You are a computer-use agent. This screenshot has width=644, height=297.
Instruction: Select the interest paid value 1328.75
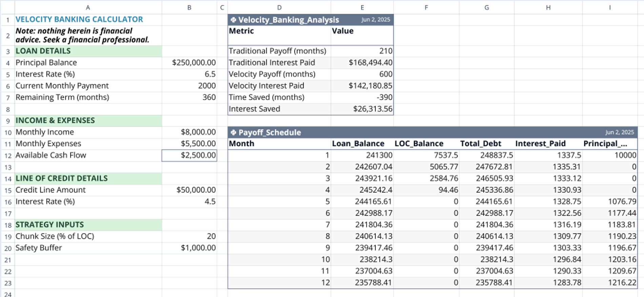tap(548, 202)
